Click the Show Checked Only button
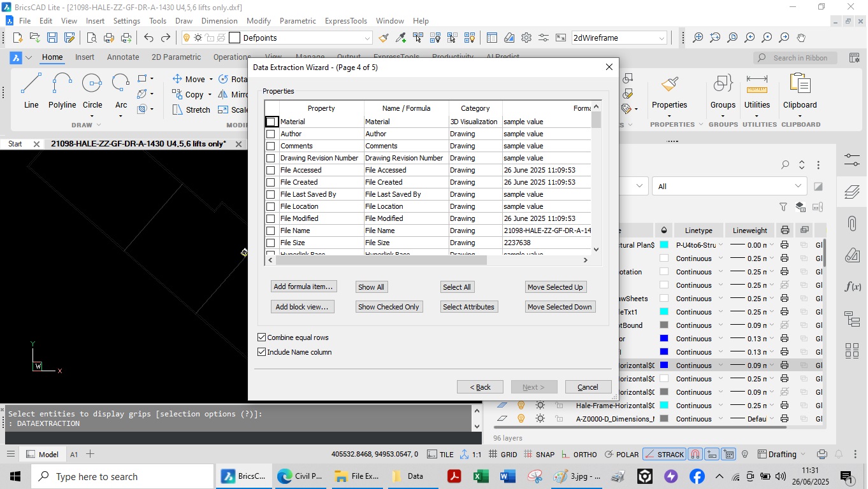This screenshot has height=489, width=868. pos(389,307)
